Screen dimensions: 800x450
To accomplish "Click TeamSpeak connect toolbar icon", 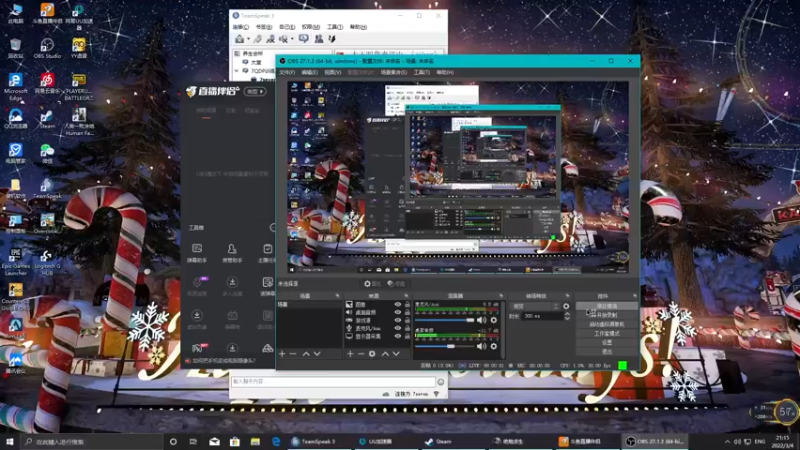I will [x=239, y=39].
